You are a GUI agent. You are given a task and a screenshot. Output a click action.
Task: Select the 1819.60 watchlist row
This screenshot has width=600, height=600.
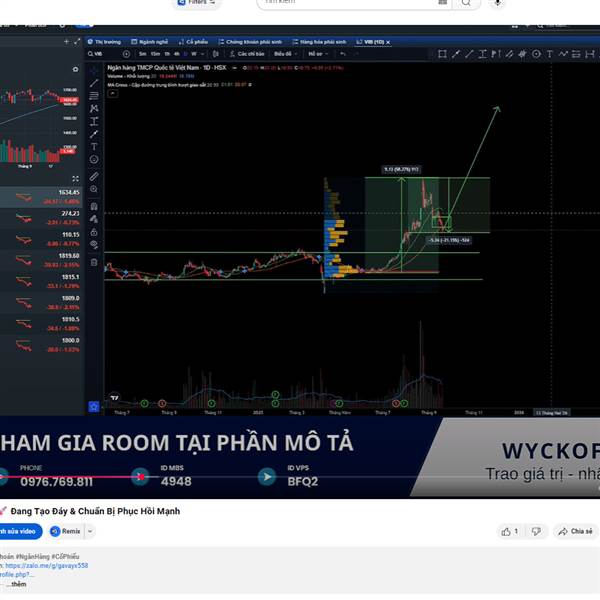pyautogui.click(x=40, y=260)
